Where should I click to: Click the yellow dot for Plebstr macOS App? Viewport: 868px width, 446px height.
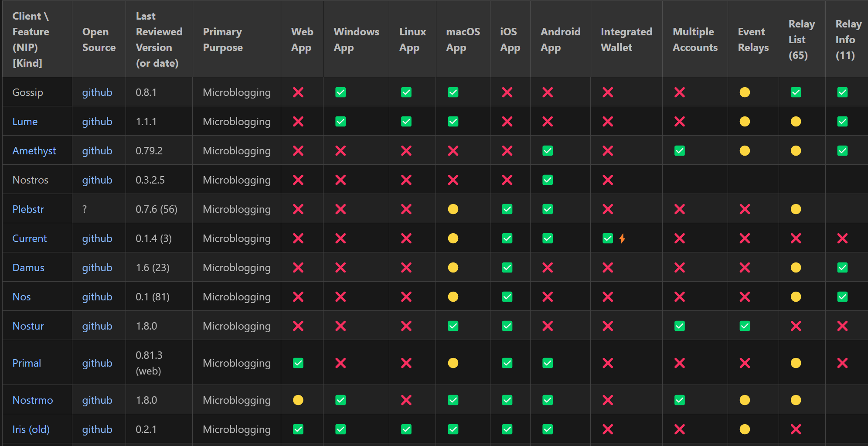[453, 209]
